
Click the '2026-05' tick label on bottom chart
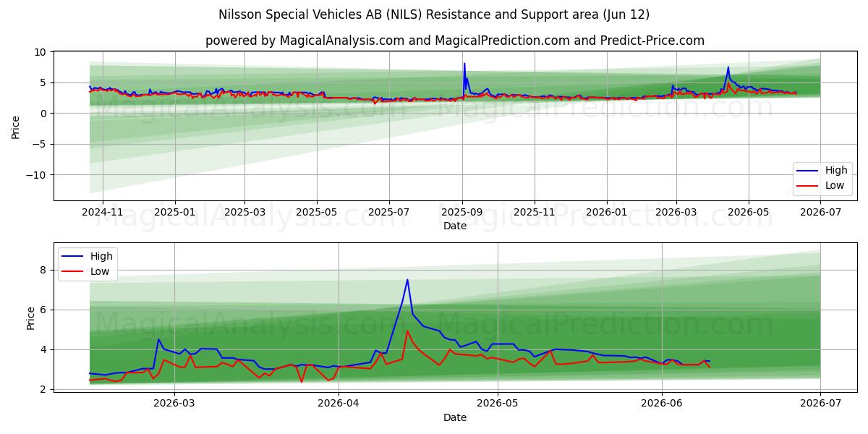tap(498, 404)
